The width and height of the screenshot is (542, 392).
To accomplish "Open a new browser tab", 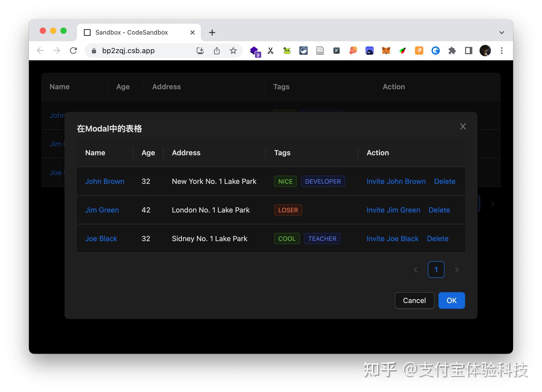I will pyautogui.click(x=212, y=32).
